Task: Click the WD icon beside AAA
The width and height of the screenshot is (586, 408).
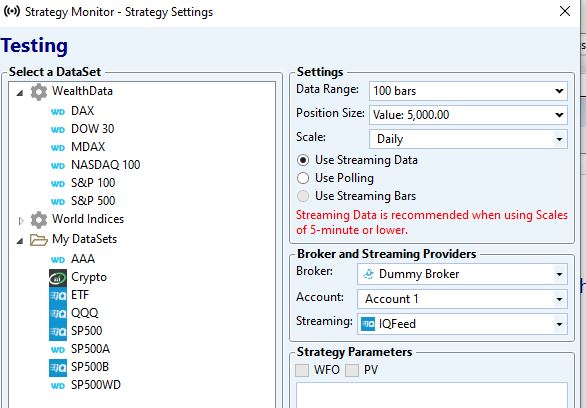Action: click(58, 259)
